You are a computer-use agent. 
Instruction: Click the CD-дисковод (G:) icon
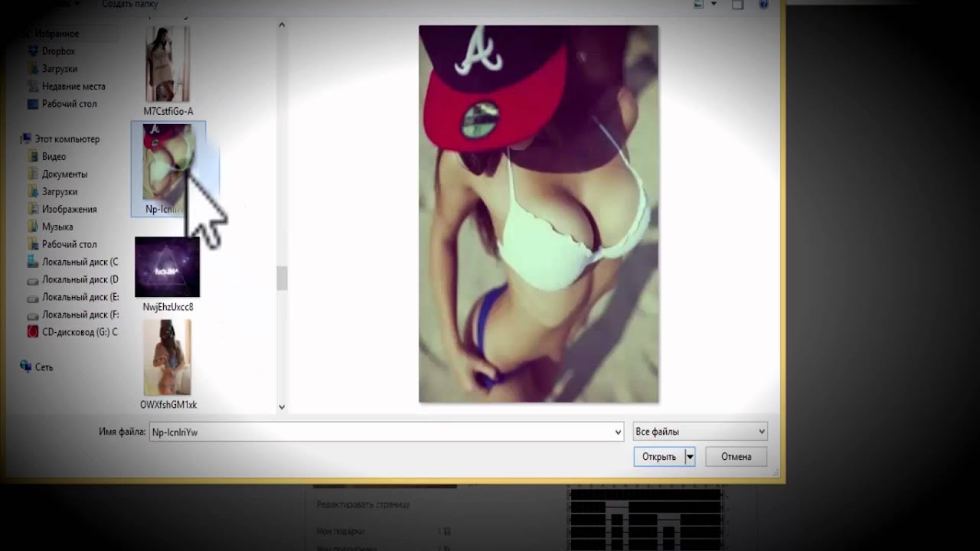[x=33, y=332]
